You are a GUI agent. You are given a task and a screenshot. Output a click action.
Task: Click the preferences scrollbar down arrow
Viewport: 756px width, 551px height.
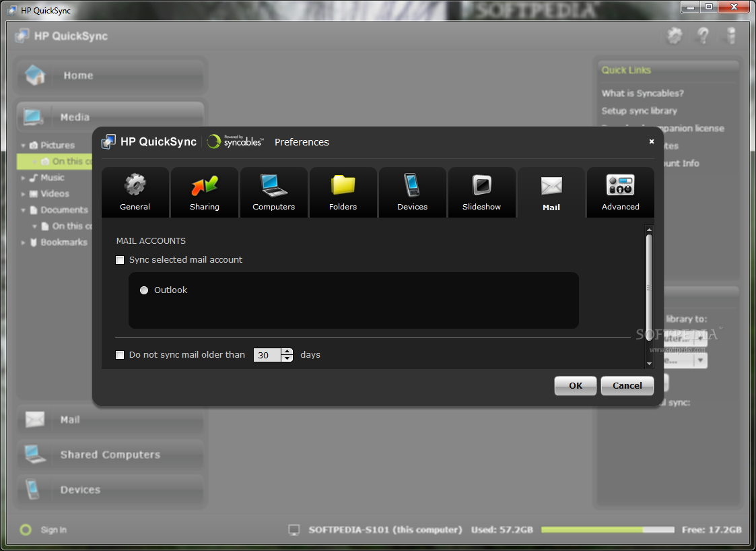click(x=649, y=363)
